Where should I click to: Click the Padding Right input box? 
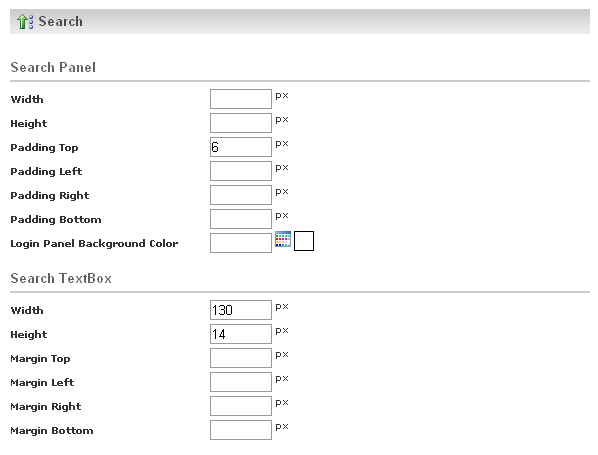[x=241, y=195]
